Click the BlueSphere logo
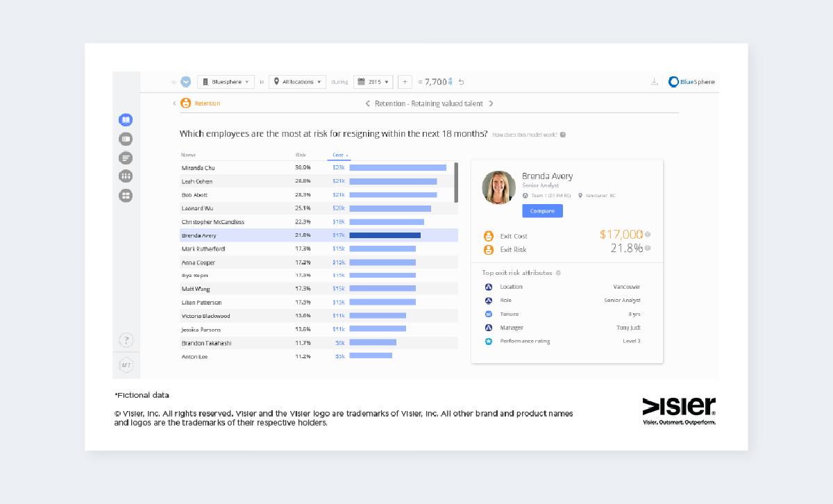 tap(691, 82)
